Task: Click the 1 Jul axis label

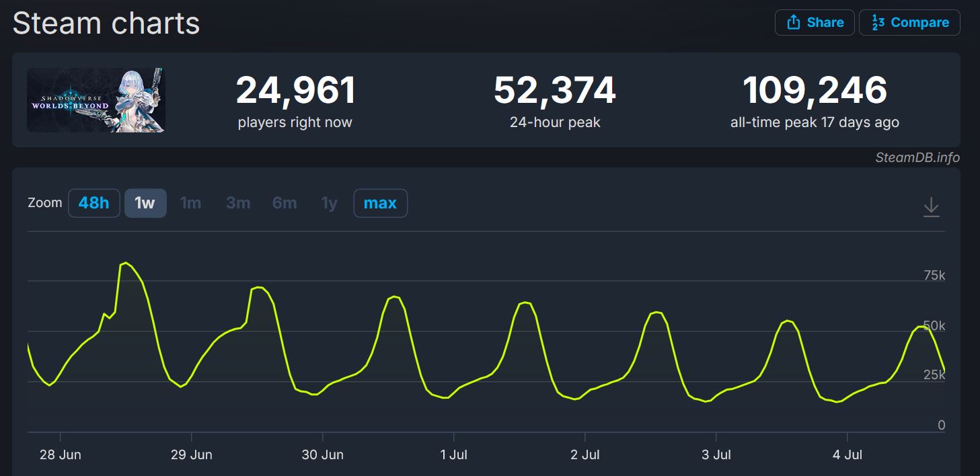Action: click(454, 454)
